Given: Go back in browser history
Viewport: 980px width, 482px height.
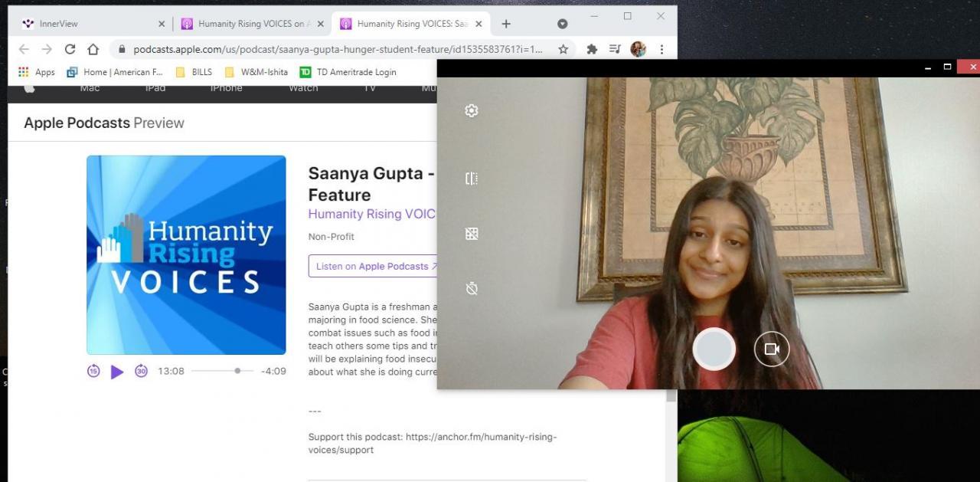Looking at the screenshot, I should pyautogui.click(x=24, y=49).
